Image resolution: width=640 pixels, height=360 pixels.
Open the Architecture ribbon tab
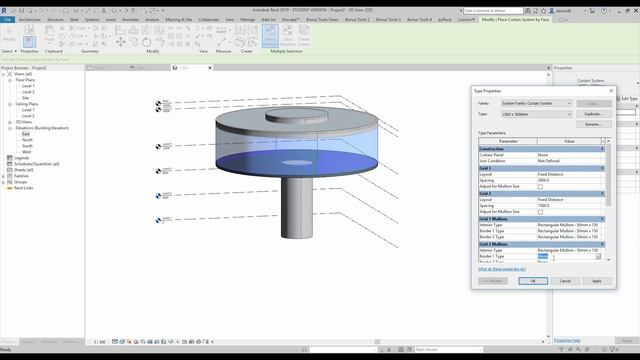29,20
